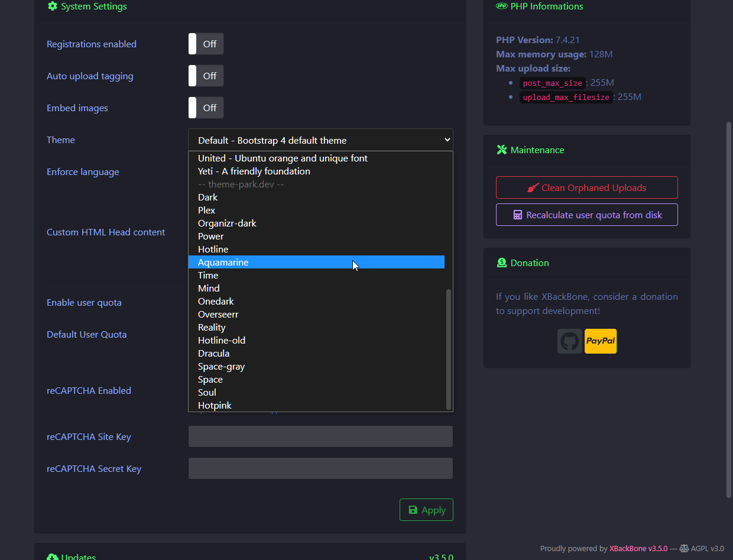Click the PayPal donation icon
The width and height of the screenshot is (733, 560).
click(x=601, y=341)
